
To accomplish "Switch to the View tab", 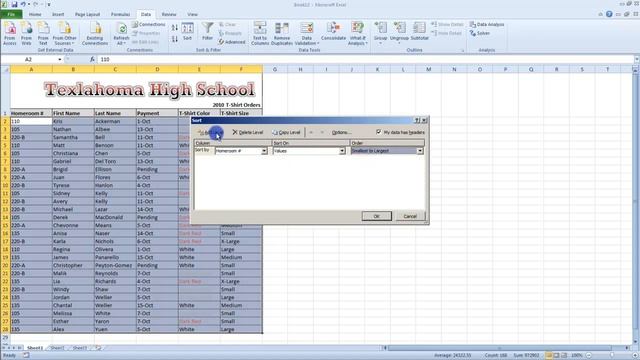I will coord(192,14).
